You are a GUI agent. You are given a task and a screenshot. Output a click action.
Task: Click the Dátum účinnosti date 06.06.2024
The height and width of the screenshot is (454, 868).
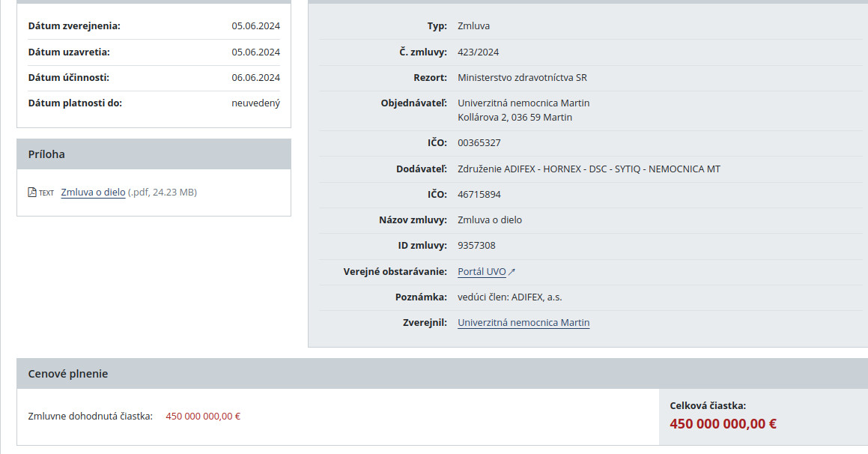click(255, 78)
